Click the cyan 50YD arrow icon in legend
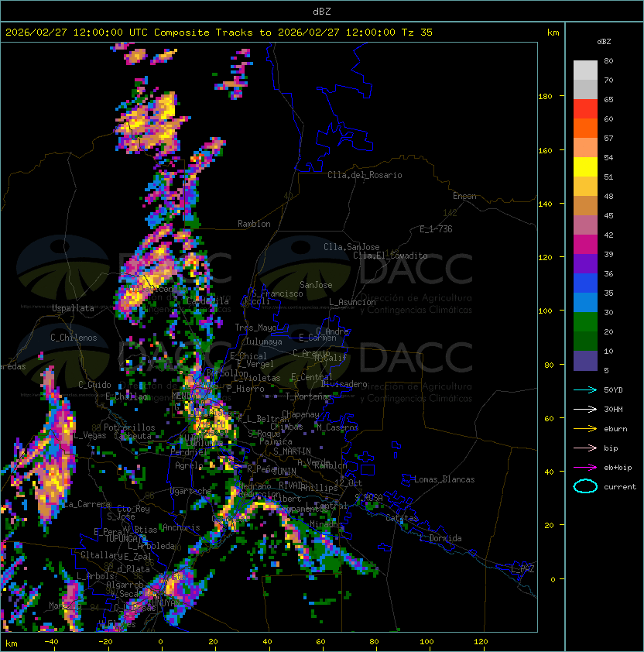 point(585,389)
